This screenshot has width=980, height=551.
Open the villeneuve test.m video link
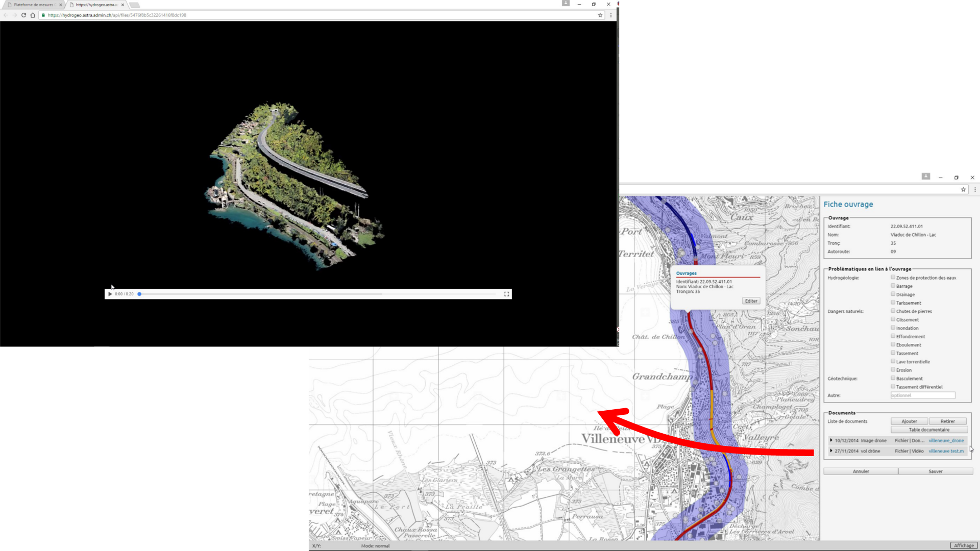tap(946, 451)
